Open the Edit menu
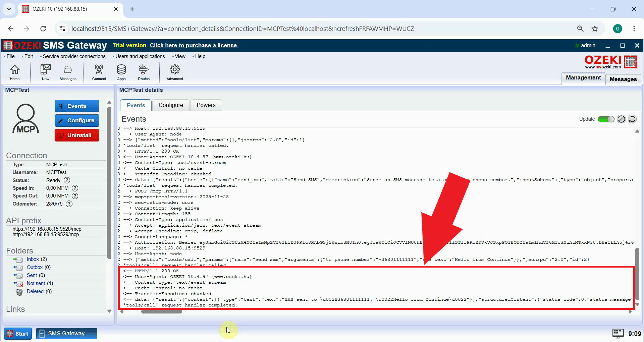This screenshot has height=342, width=644. coord(29,56)
